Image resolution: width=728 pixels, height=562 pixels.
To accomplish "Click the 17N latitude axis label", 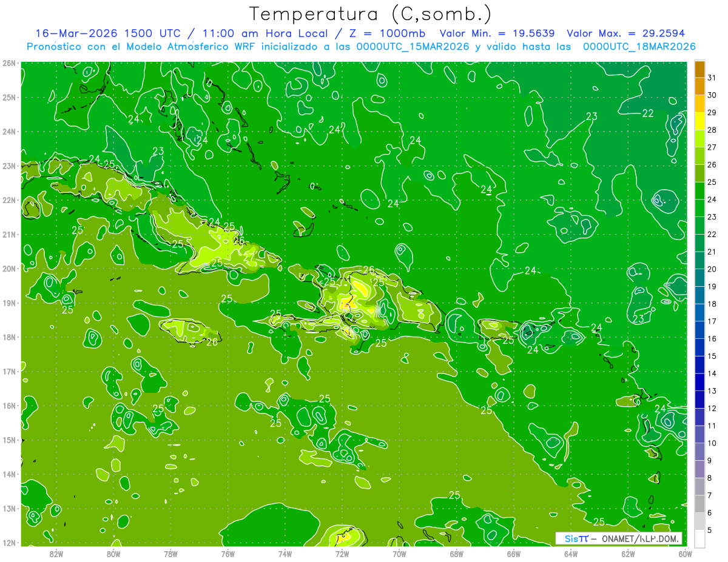I will [9, 371].
